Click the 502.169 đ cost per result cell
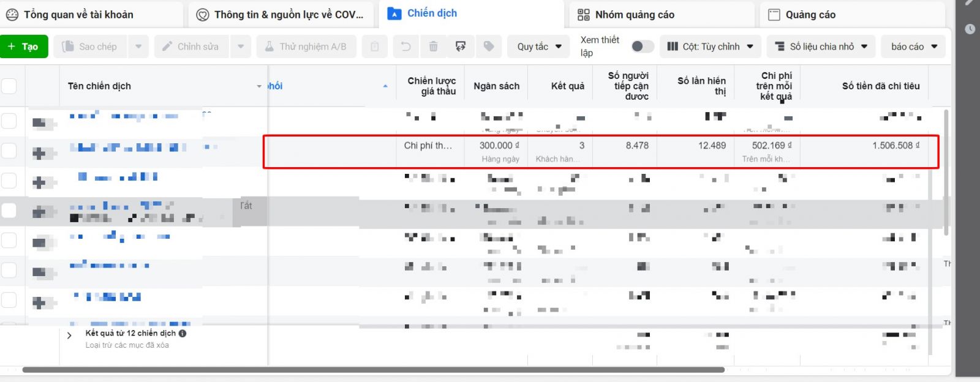 (x=772, y=146)
